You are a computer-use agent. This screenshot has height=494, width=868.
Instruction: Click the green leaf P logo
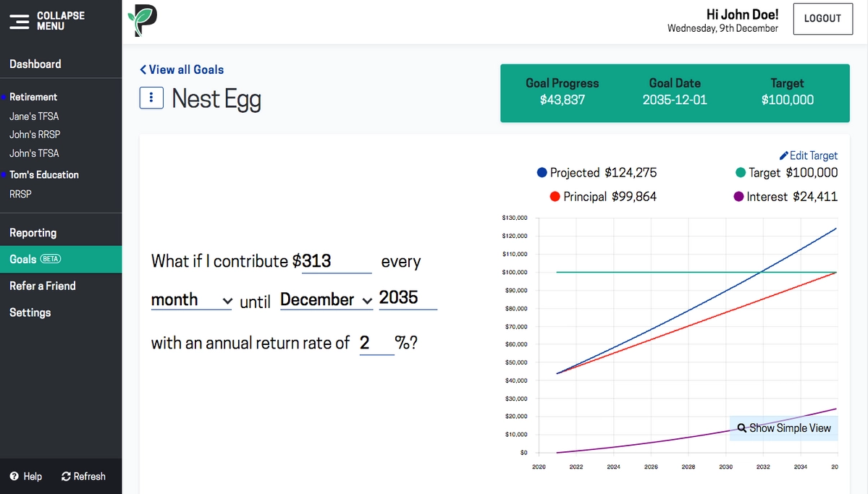click(x=143, y=20)
